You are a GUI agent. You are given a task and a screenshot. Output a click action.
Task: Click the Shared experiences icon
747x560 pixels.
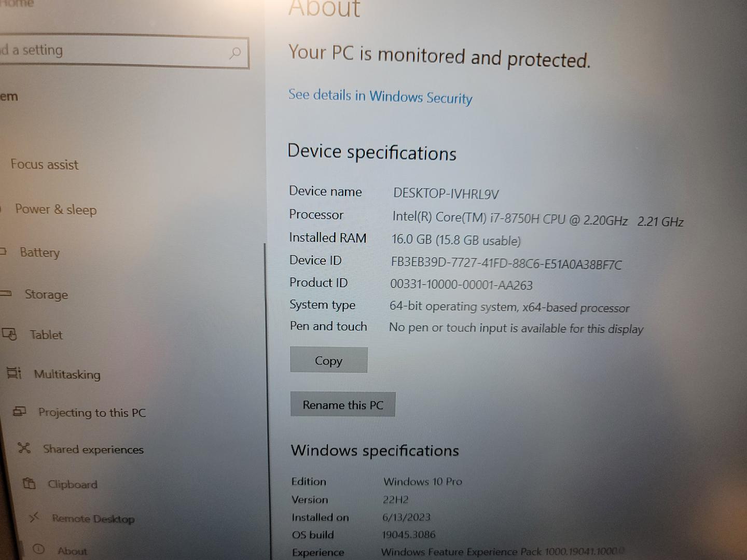(24, 448)
